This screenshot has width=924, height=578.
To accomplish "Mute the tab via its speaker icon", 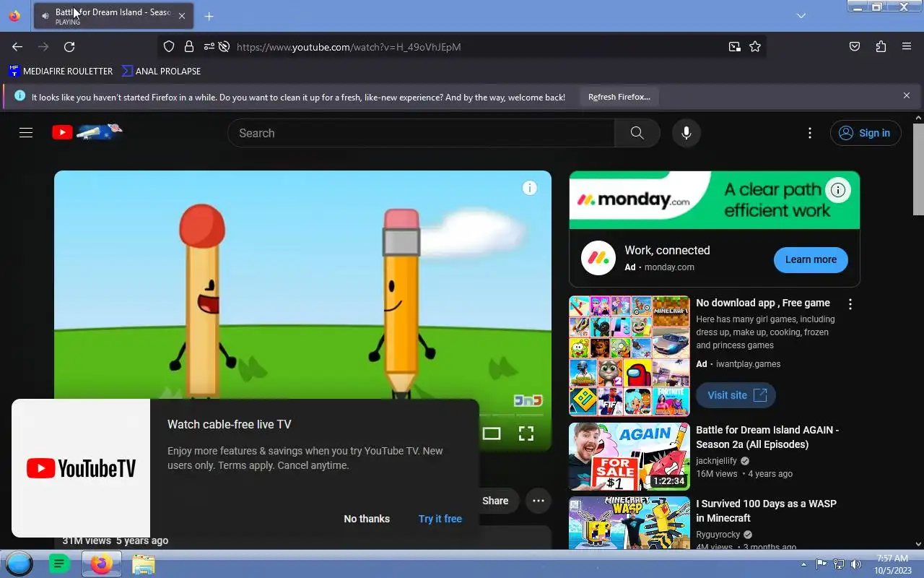I will (x=45, y=16).
